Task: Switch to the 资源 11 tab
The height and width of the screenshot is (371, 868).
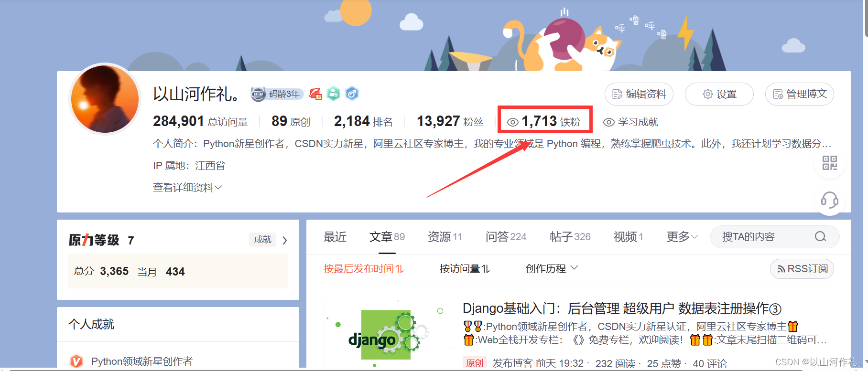Action: tap(445, 237)
